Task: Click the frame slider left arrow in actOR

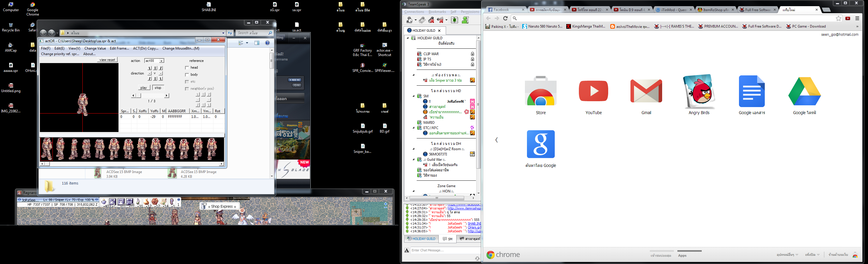Action: coord(133,96)
